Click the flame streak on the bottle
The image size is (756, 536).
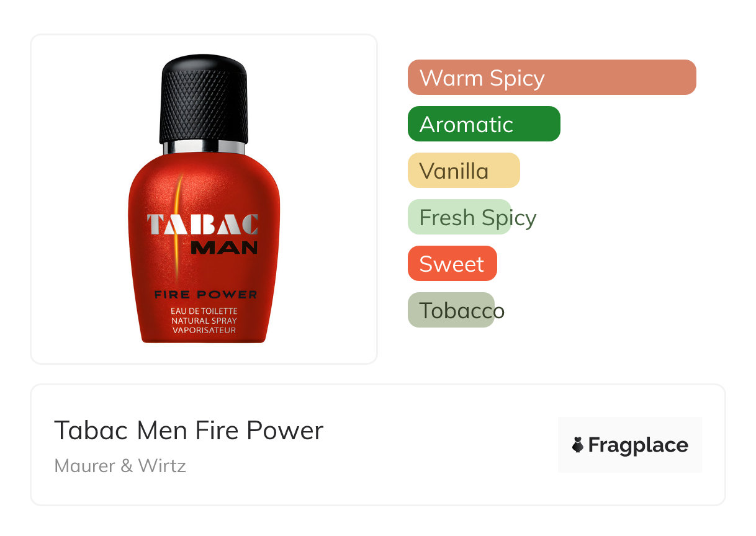point(178,226)
